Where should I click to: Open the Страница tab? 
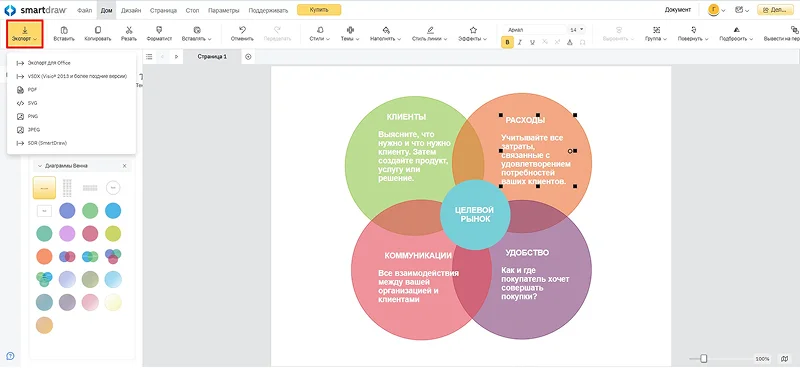tap(163, 10)
